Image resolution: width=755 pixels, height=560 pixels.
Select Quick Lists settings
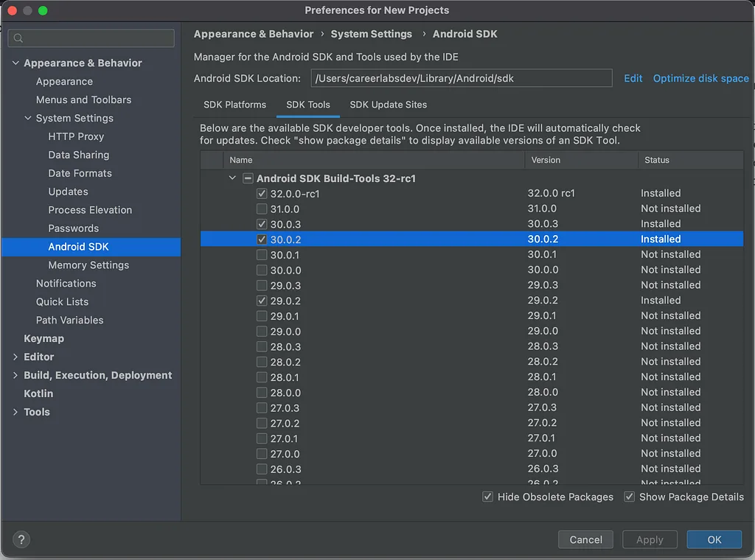pyautogui.click(x=62, y=301)
